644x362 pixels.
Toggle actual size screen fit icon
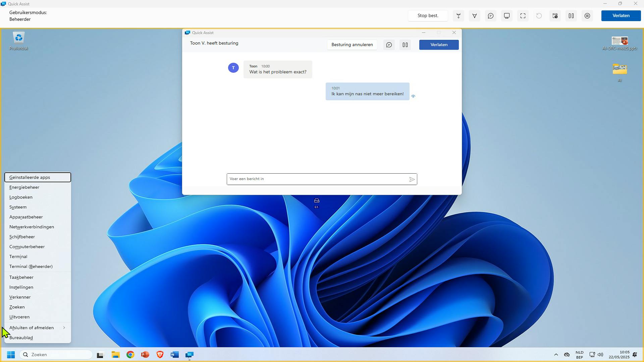pos(523,16)
